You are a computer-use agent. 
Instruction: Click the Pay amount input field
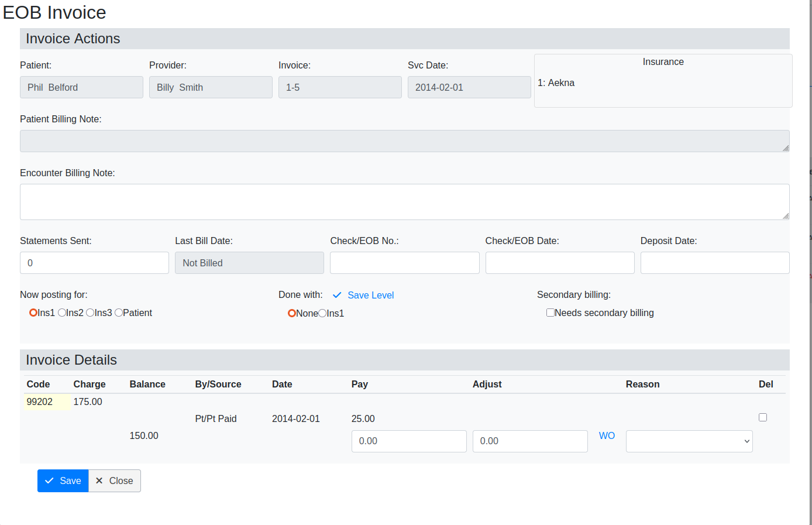click(x=409, y=441)
